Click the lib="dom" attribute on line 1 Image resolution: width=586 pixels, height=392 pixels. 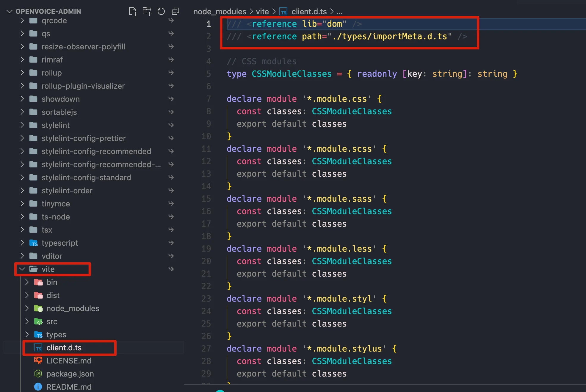coord(324,24)
